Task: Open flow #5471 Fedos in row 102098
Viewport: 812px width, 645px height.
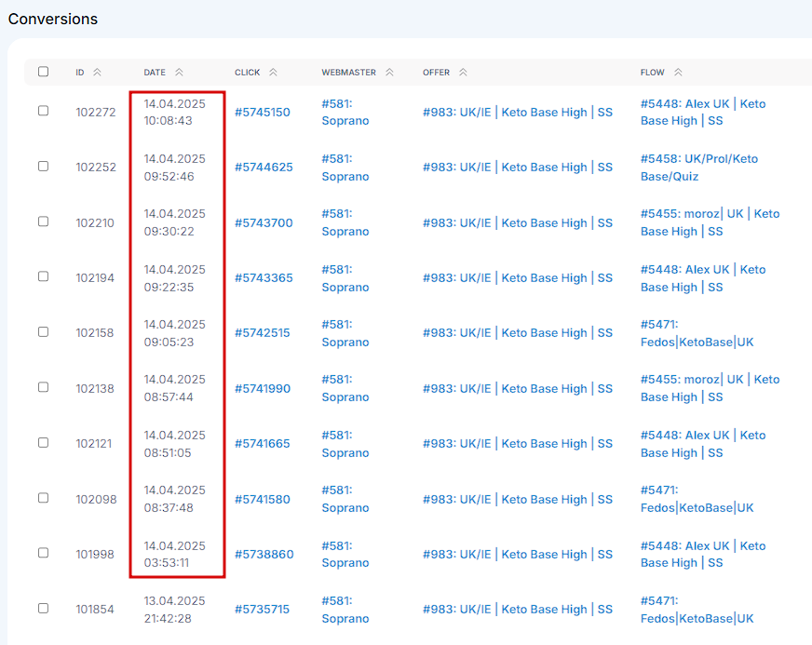Action: tap(697, 499)
